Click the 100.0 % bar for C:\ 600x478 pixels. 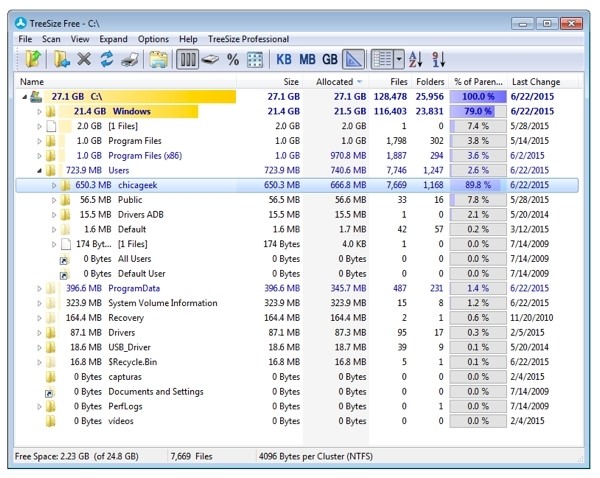pos(478,96)
